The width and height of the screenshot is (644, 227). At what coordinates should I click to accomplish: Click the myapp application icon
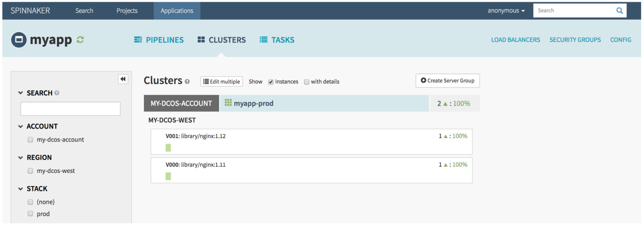click(x=19, y=40)
